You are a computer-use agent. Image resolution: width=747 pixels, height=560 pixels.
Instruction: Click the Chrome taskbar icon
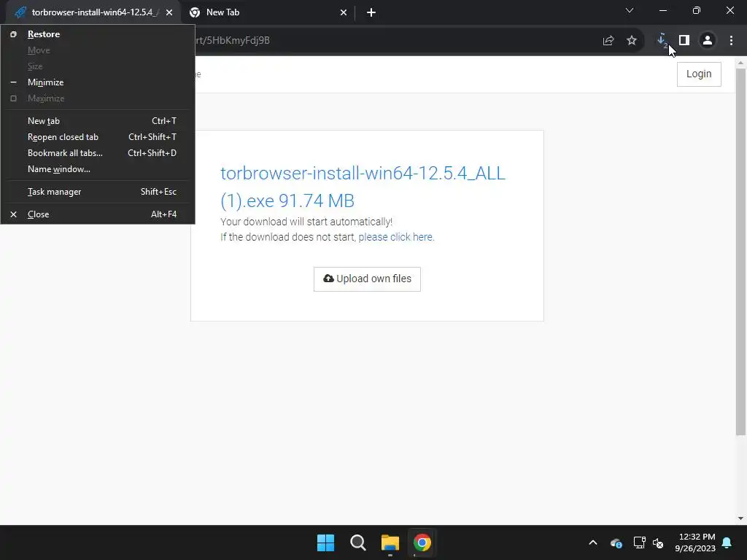click(422, 542)
